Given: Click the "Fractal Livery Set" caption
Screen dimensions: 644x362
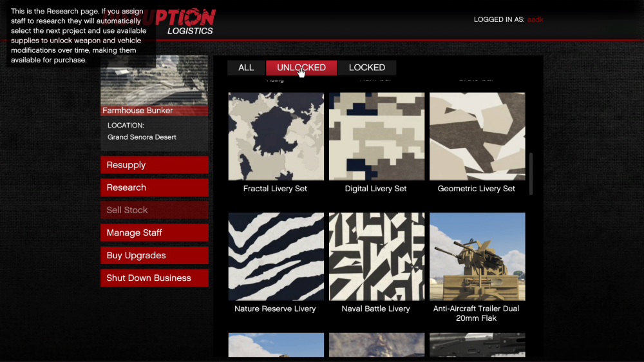Looking at the screenshot, I should pyautogui.click(x=275, y=189).
